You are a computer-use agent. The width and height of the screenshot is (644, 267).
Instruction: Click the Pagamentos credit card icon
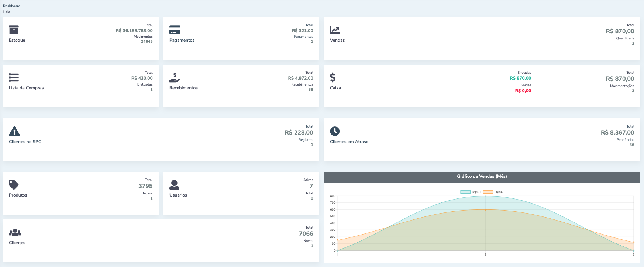tap(175, 30)
